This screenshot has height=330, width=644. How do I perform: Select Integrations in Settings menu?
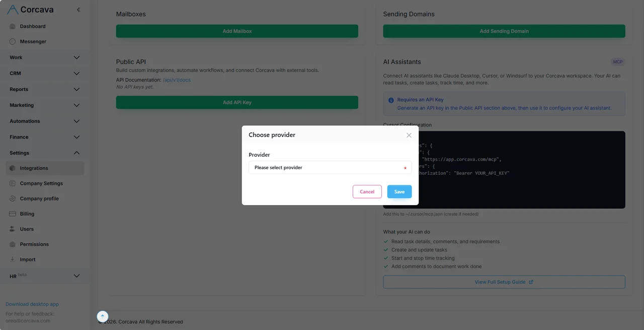point(45,168)
